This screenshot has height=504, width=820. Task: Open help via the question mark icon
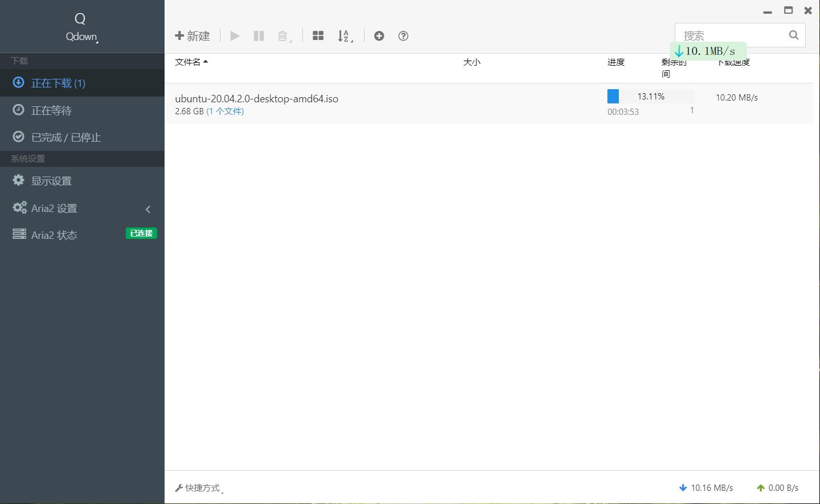403,35
